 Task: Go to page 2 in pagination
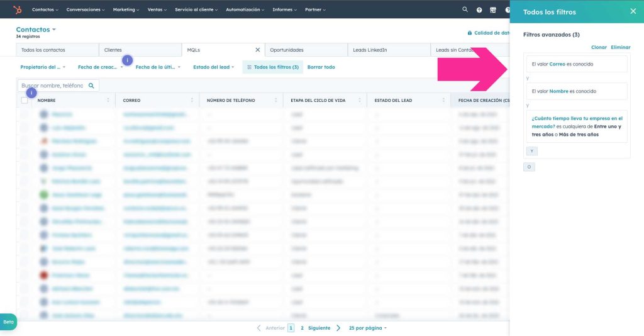point(302,328)
